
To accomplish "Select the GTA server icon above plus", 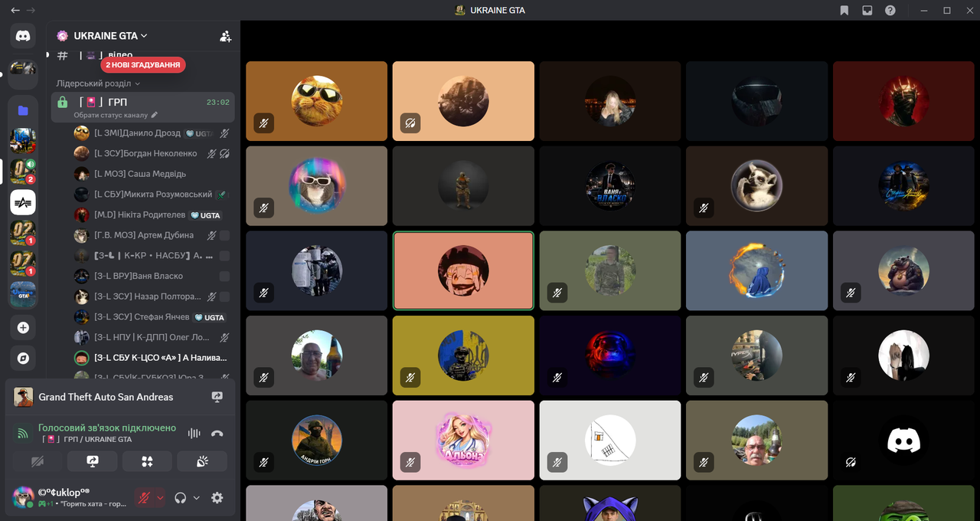I will 23,294.
